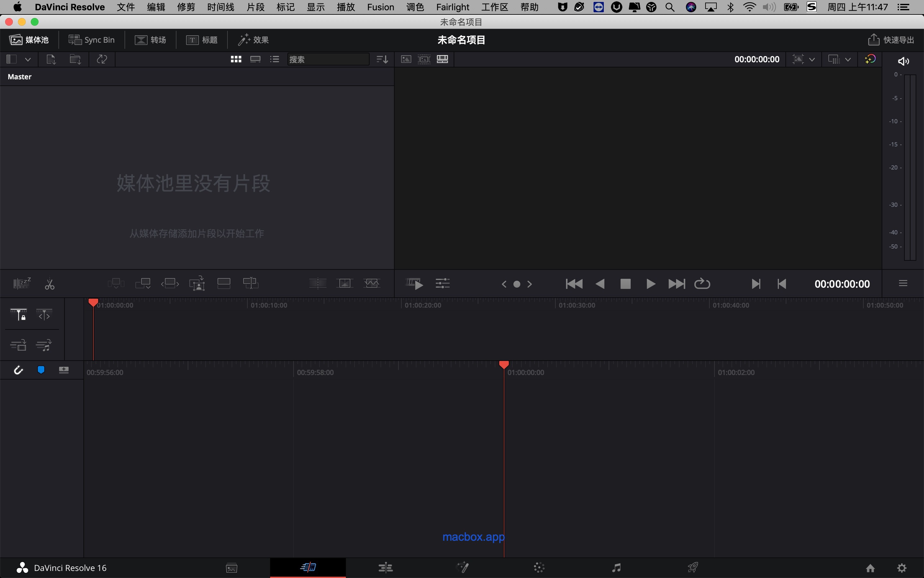Viewport: 924px width, 578px height.
Task: Click the dissolve transition icon
Action: coord(345,283)
